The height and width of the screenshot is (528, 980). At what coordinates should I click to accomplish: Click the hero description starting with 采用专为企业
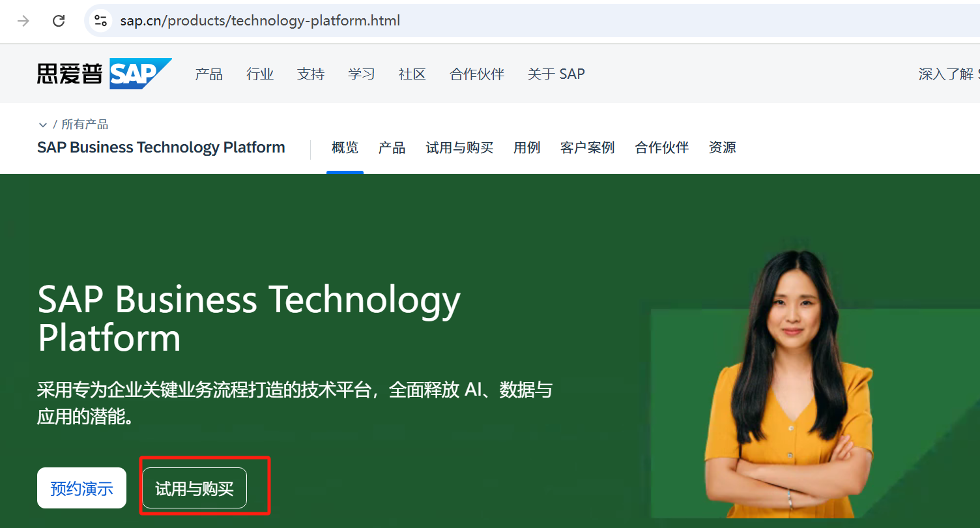click(x=295, y=403)
